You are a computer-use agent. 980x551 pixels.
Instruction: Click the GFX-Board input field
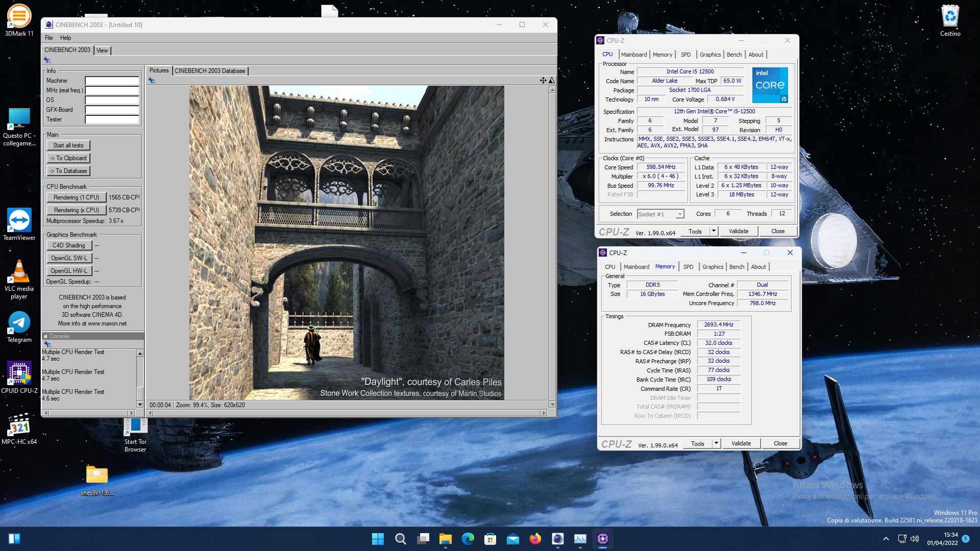(112, 110)
